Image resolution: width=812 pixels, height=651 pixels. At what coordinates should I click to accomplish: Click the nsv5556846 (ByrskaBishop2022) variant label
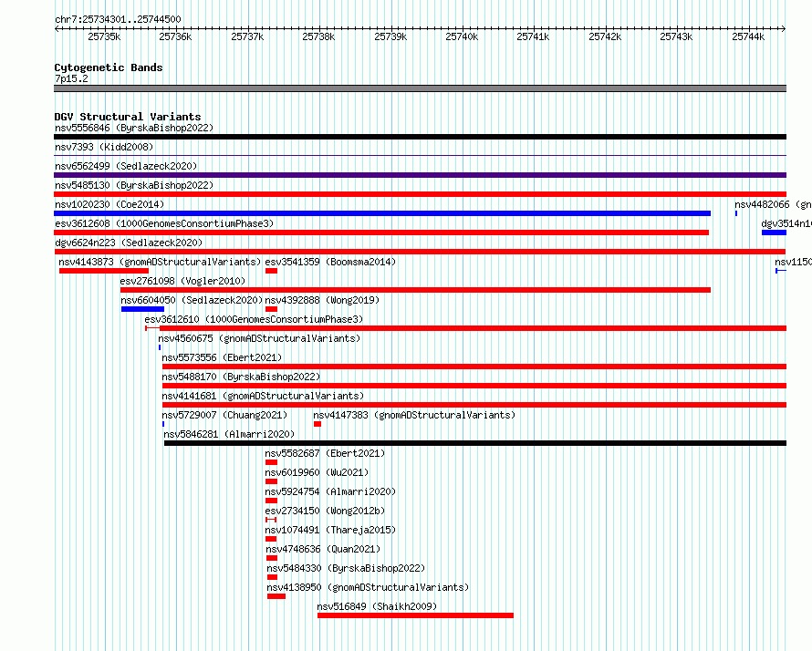tap(134, 128)
